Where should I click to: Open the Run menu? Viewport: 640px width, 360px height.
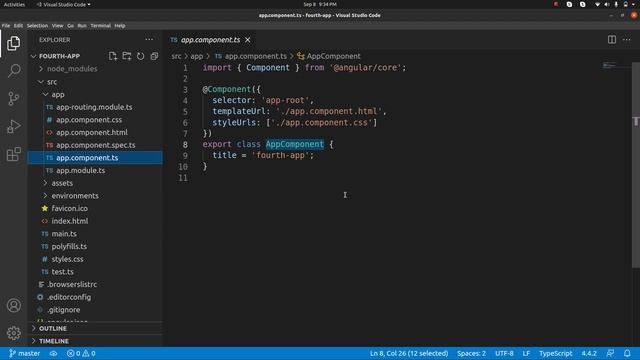click(82, 26)
